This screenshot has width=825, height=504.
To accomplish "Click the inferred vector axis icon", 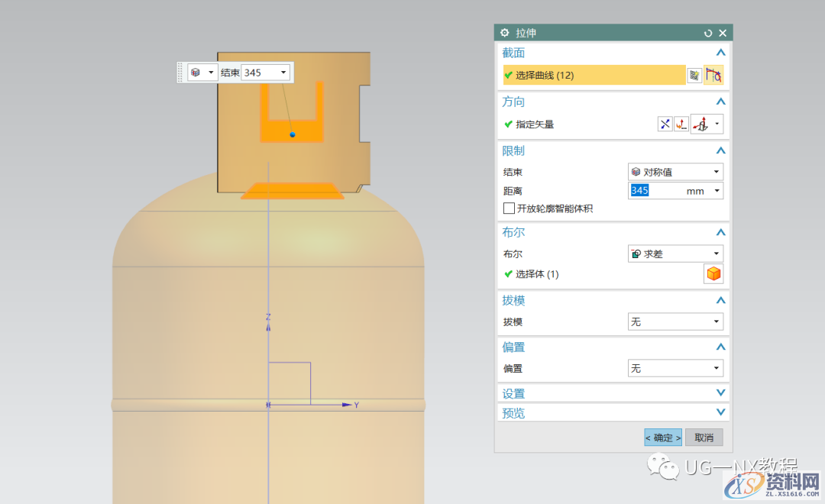I will click(x=700, y=124).
